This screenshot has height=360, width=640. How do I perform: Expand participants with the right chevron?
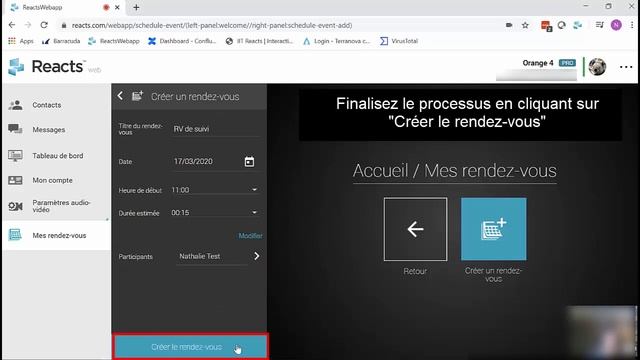coord(257,256)
